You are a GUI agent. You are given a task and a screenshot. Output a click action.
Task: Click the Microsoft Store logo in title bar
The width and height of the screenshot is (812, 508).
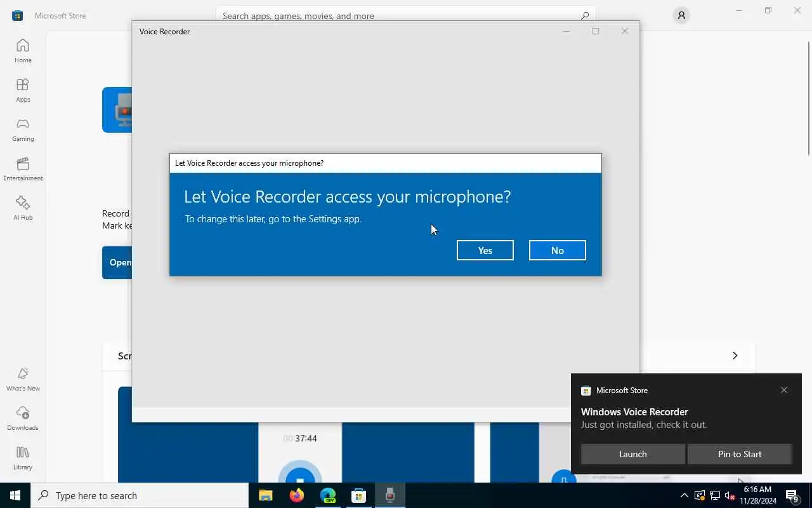coord(17,15)
